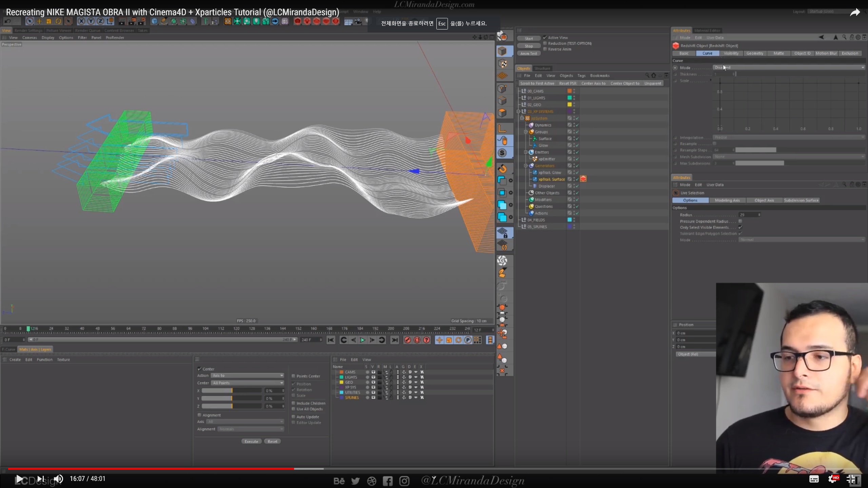Click the Reset PSR button
The width and height of the screenshot is (868, 488).
click(568, 83)
